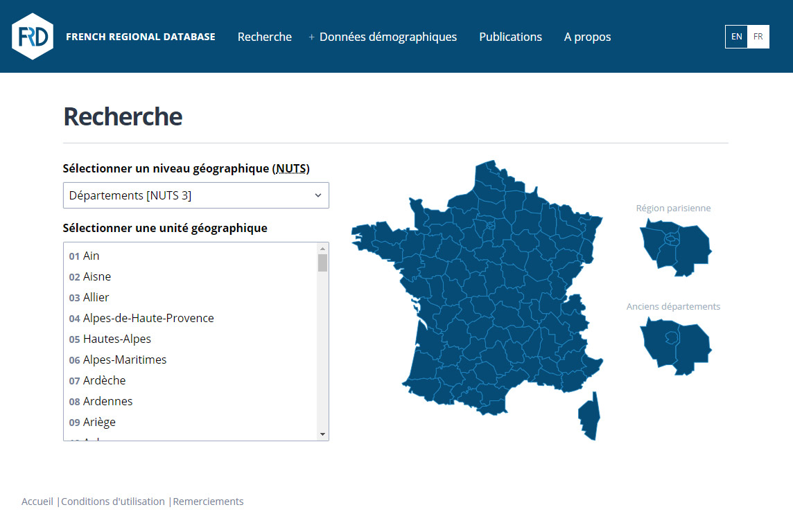Click the Remerciements footer link
This screenshot has height=532, width=793.
[x=209, y=502]
